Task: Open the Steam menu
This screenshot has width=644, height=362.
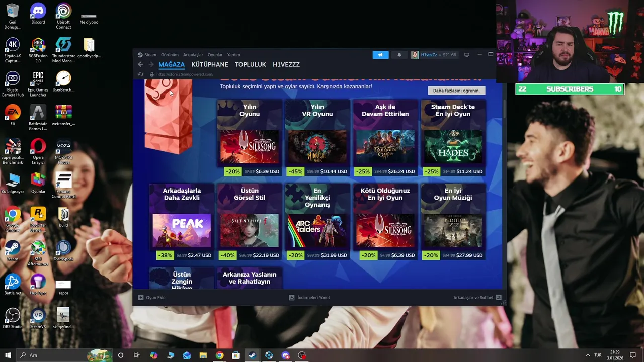Action: (147, 55)
